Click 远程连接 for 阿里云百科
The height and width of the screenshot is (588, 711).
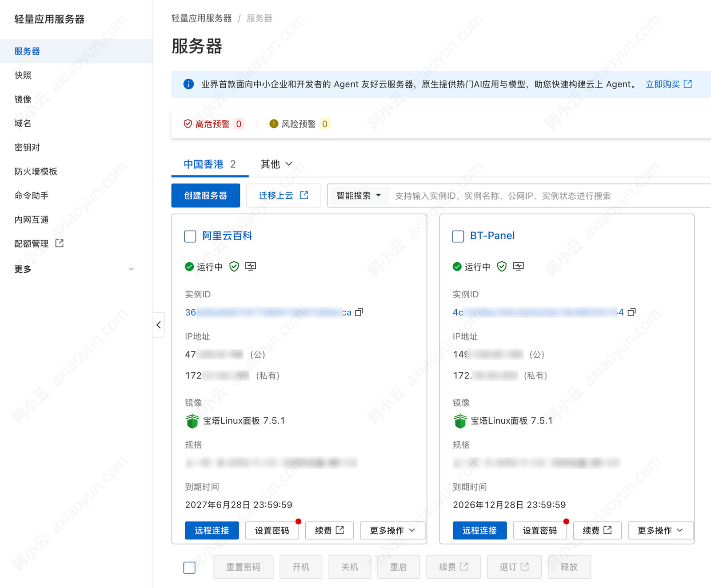(212, 530)
